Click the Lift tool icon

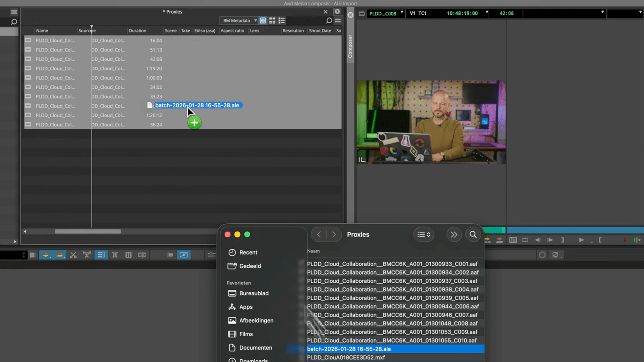[x=87, y=255]
